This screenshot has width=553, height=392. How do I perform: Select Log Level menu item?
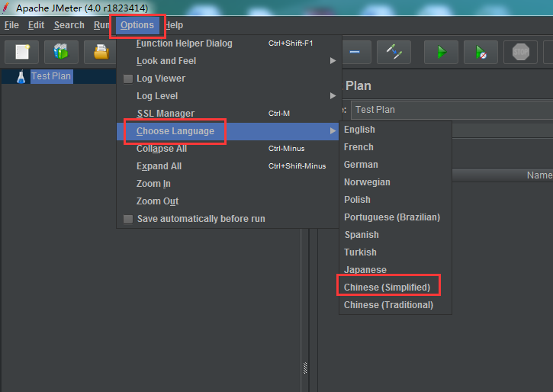point(228,96)
